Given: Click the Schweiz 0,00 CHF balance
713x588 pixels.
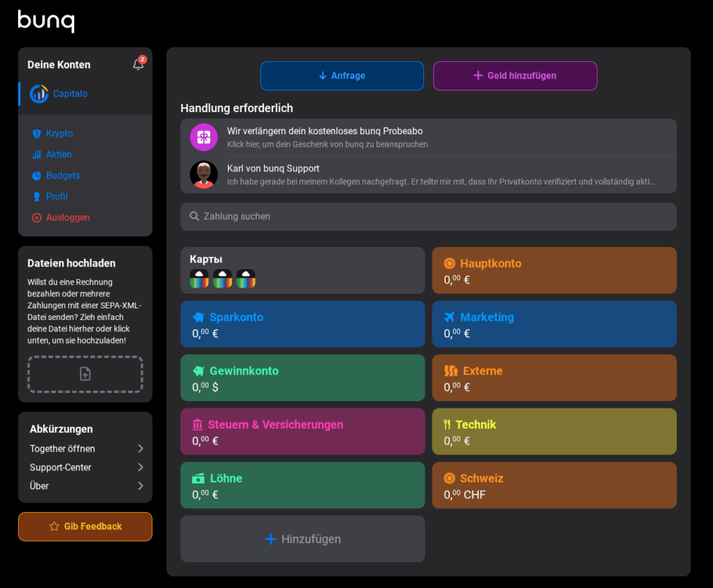Looking at the screenshot, I should pos(464,494).
